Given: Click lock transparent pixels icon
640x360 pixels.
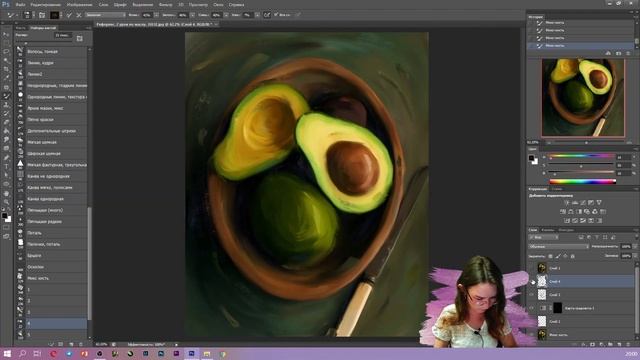Looking at the screenshot, I should click(x=550, y=256).
